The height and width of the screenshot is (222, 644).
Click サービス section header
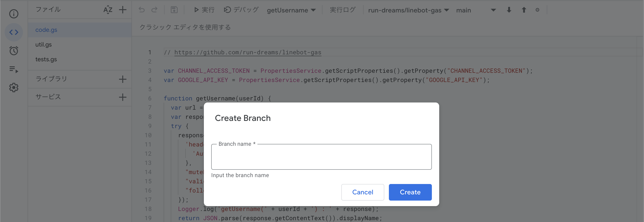pos(48,97)
